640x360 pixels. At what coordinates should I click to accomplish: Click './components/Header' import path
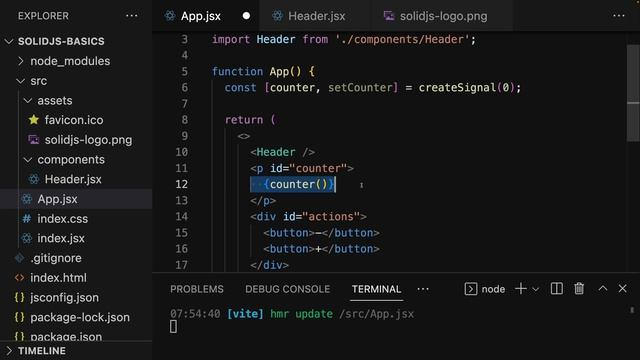[402, 39]
